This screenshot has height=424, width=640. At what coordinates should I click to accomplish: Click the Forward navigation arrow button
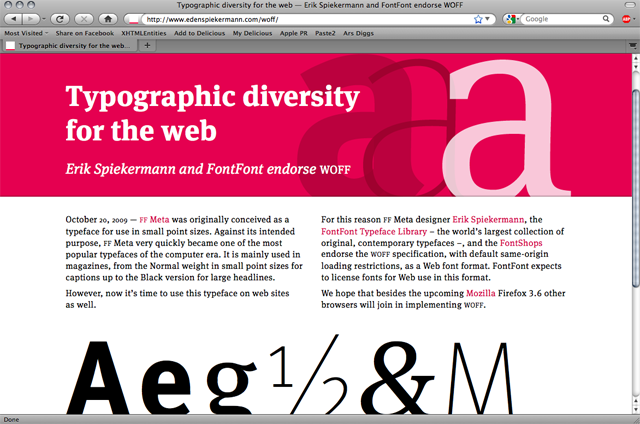click(30, 19)
